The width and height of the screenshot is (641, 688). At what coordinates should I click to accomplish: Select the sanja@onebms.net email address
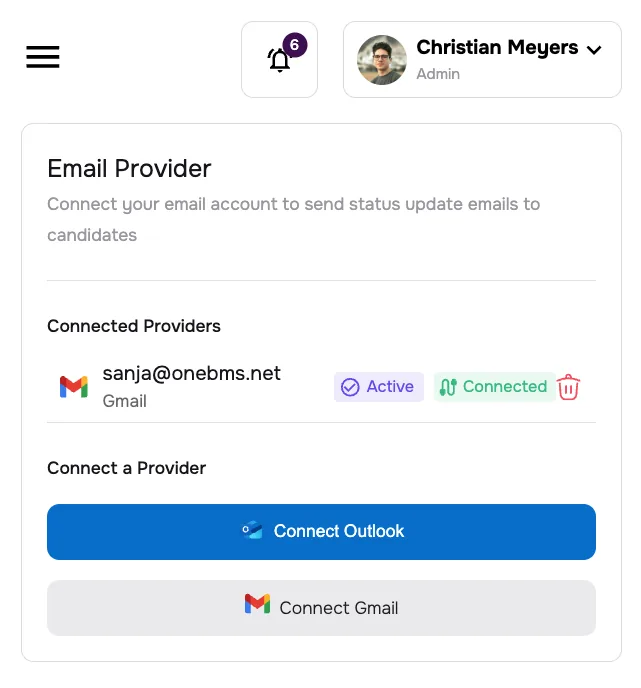coord(191,374)
